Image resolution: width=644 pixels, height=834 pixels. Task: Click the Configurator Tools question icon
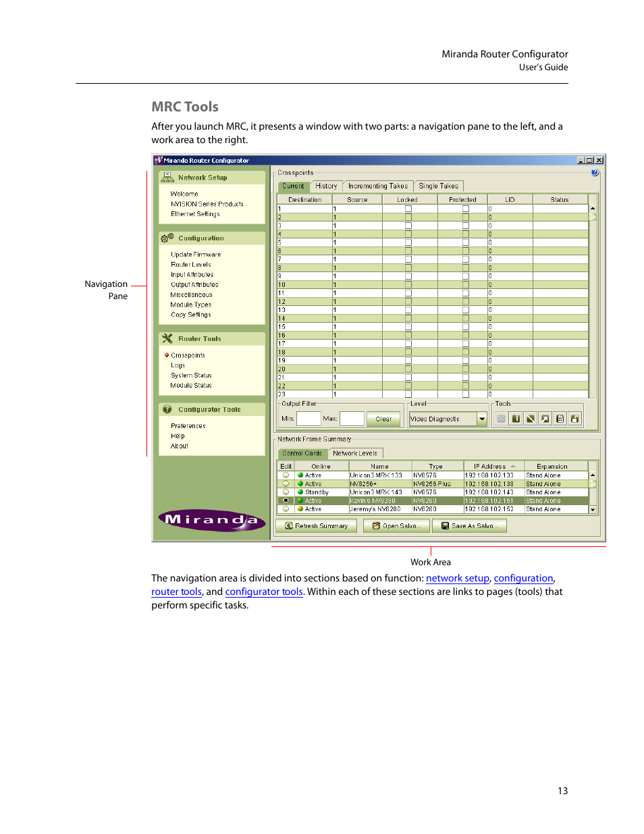pos(167,409)
